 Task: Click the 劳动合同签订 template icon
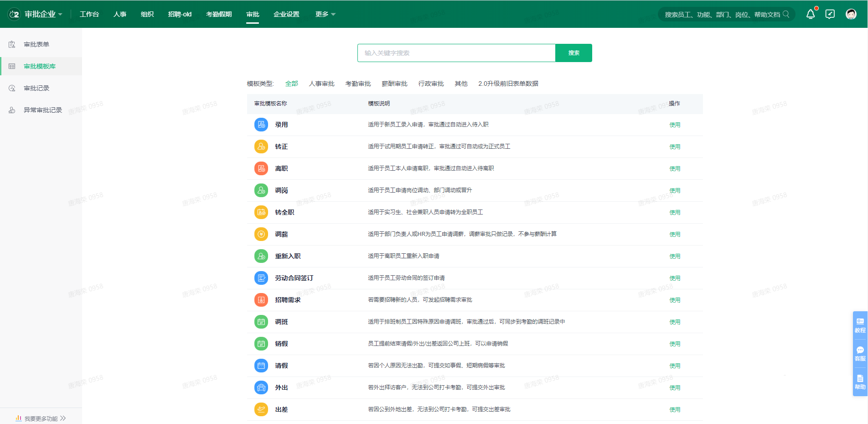click(261, 278)
